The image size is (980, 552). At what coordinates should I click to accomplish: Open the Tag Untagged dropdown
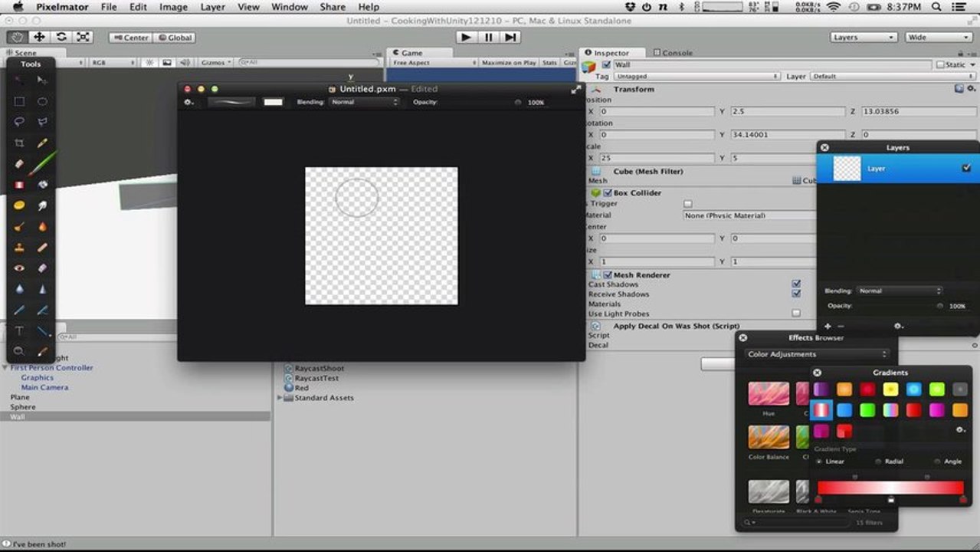[696, 77]
